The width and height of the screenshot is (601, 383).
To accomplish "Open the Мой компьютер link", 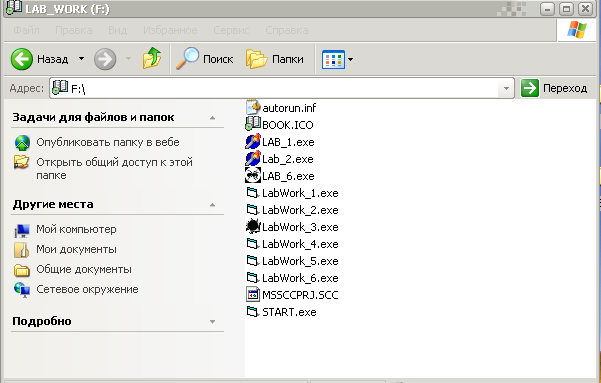I will pyautogui.click(x=76, y=229).
